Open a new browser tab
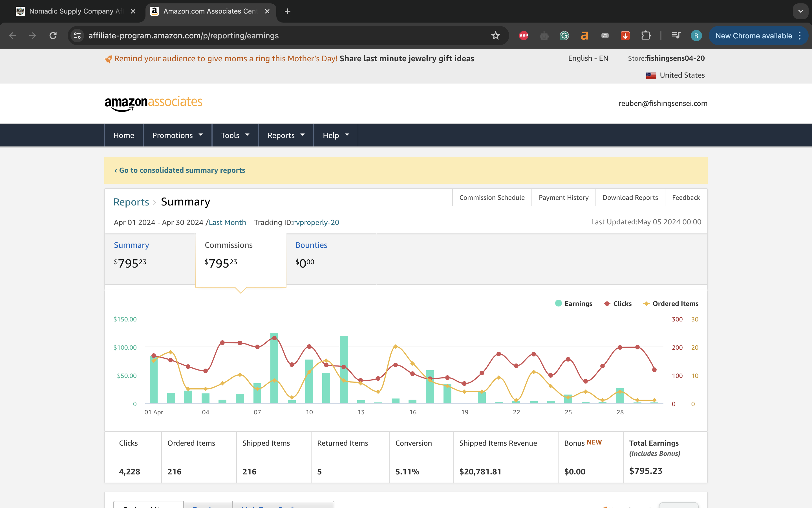812x508 pixels. pyautogui.click(x=288, y=11)
